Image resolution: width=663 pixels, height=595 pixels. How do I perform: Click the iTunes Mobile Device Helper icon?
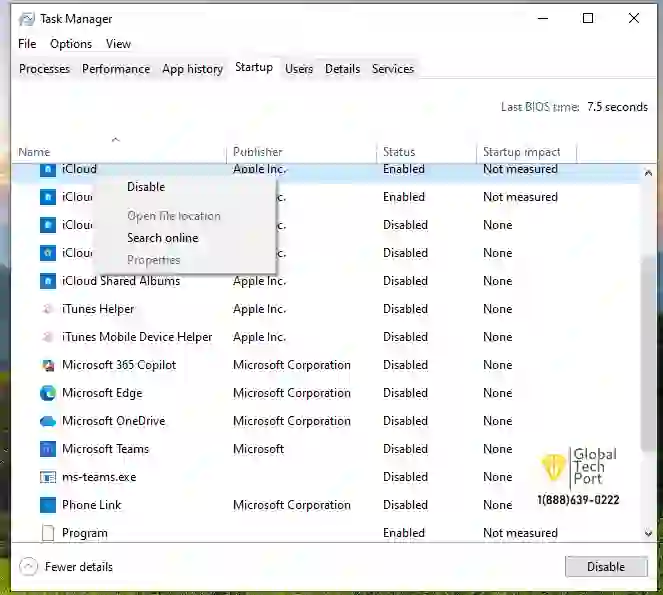48,337
